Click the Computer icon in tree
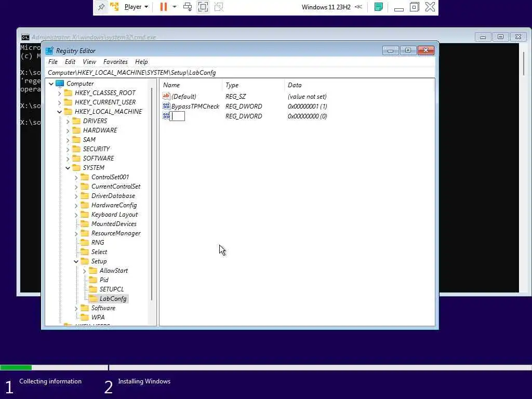 pos(60,84)
